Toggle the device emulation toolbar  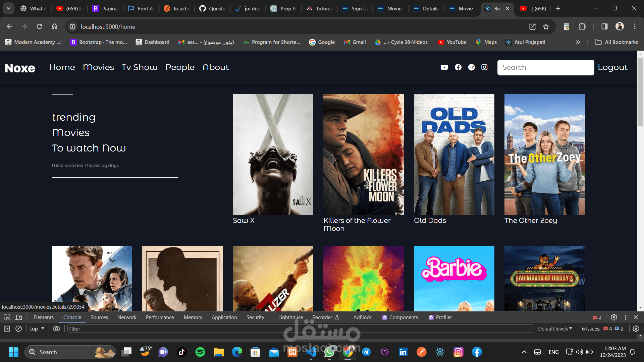tap(18, 317)
